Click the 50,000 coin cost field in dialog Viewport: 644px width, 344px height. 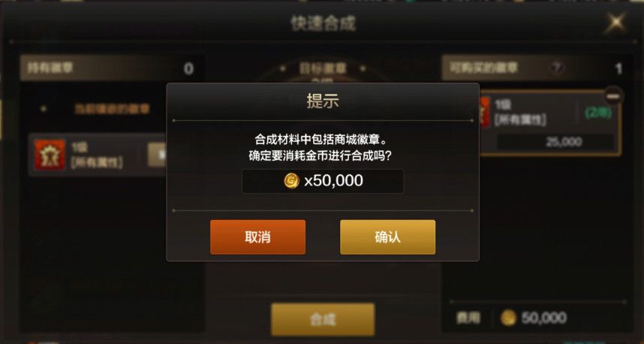(323, 181)
